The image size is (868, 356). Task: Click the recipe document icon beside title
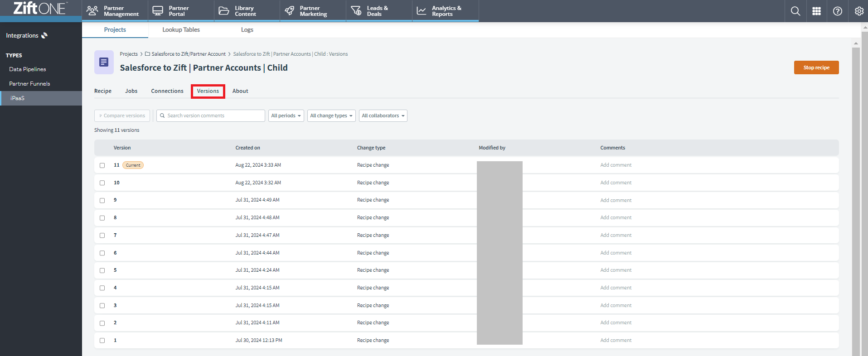click(104, 62)
